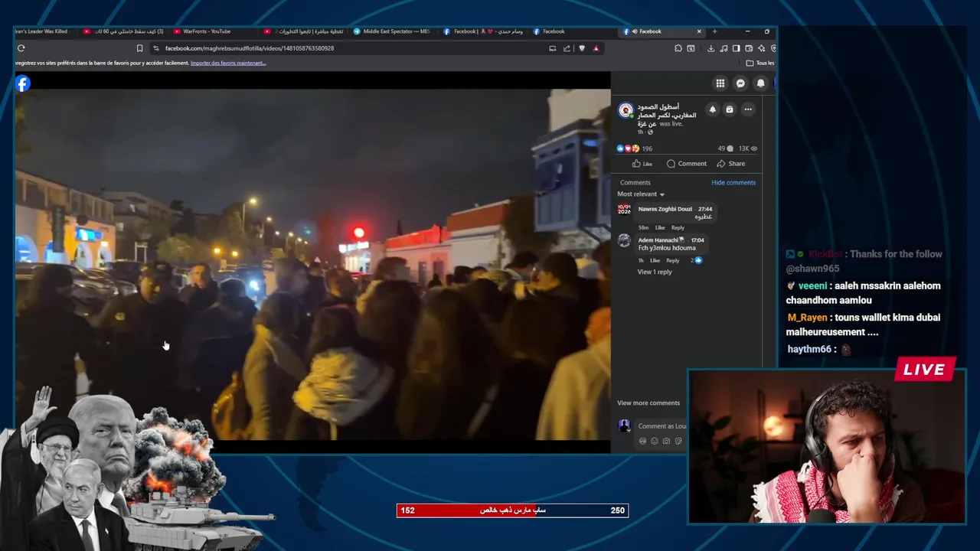Open emoji picker in comment box

(654, 441)
